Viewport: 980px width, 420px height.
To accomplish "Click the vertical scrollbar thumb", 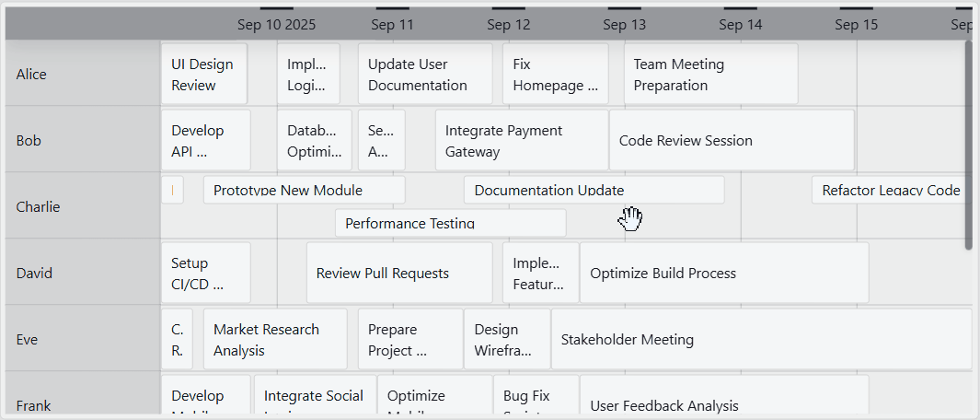I will pos(968,145).
